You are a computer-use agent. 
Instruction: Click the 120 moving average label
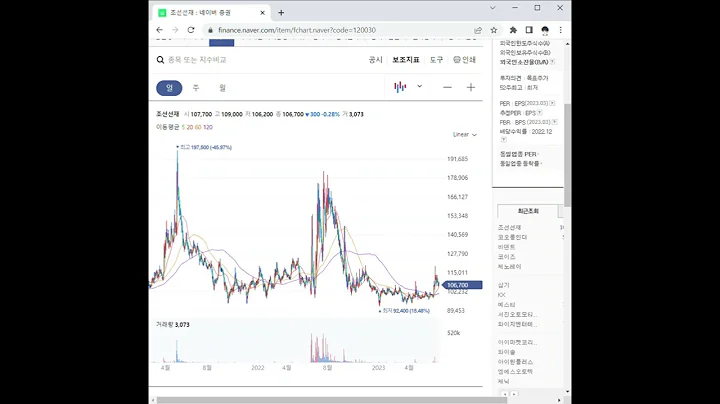[x=208, y=127]
